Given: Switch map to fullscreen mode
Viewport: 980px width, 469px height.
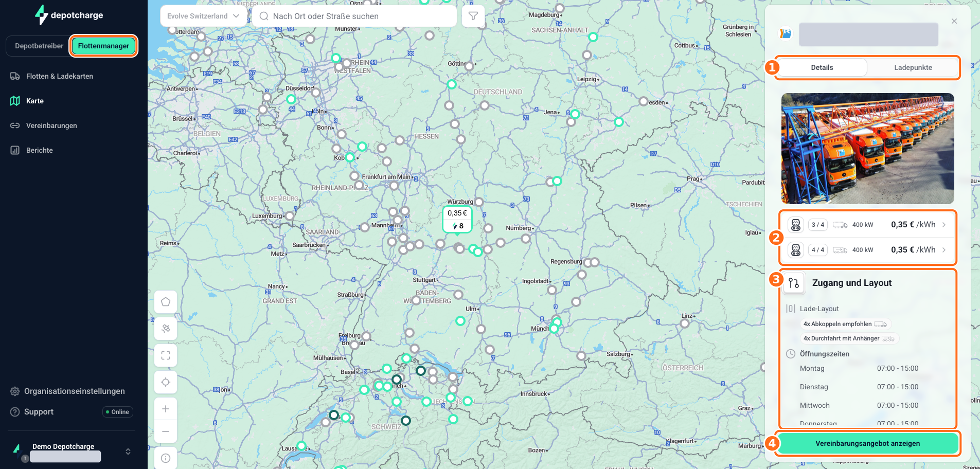Looking at the screenshot, I should pos(166,355).
